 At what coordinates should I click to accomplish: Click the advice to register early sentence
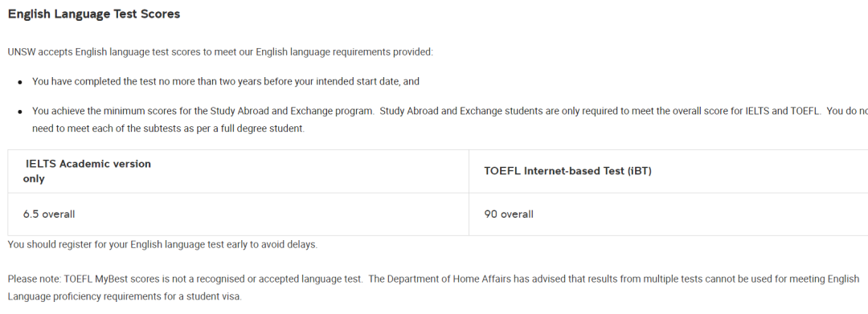tap(162, 244)
